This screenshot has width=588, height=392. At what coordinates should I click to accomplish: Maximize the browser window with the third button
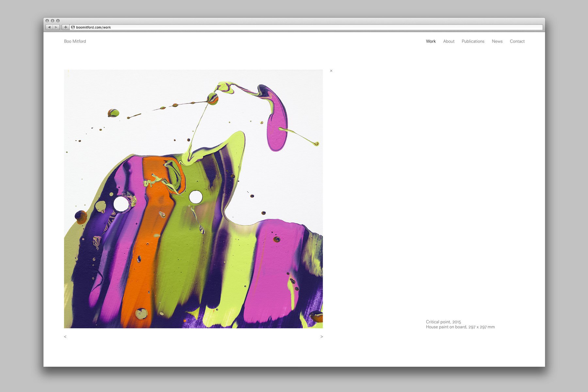tap(58, 21)
